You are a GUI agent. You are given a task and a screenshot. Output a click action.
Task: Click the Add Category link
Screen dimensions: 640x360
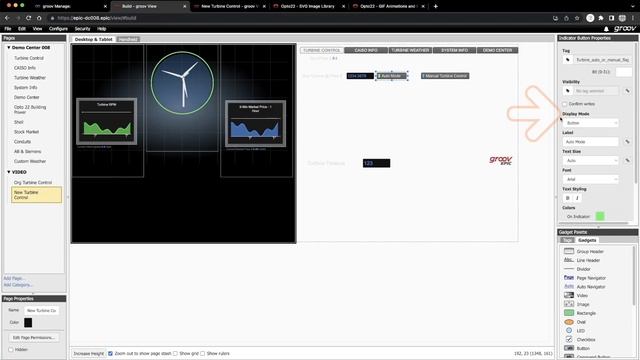pyautogui.click(x=18, y=284)
